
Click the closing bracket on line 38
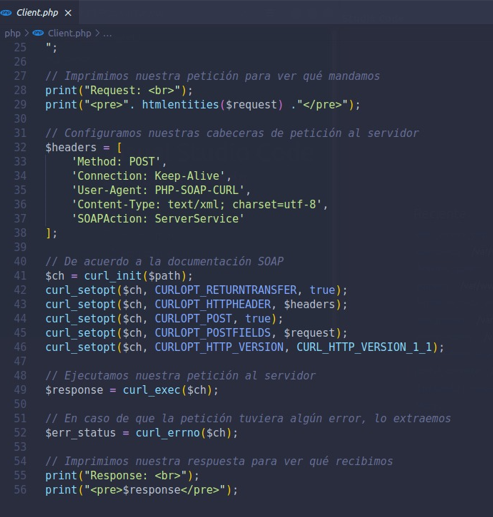pos(48,233)
